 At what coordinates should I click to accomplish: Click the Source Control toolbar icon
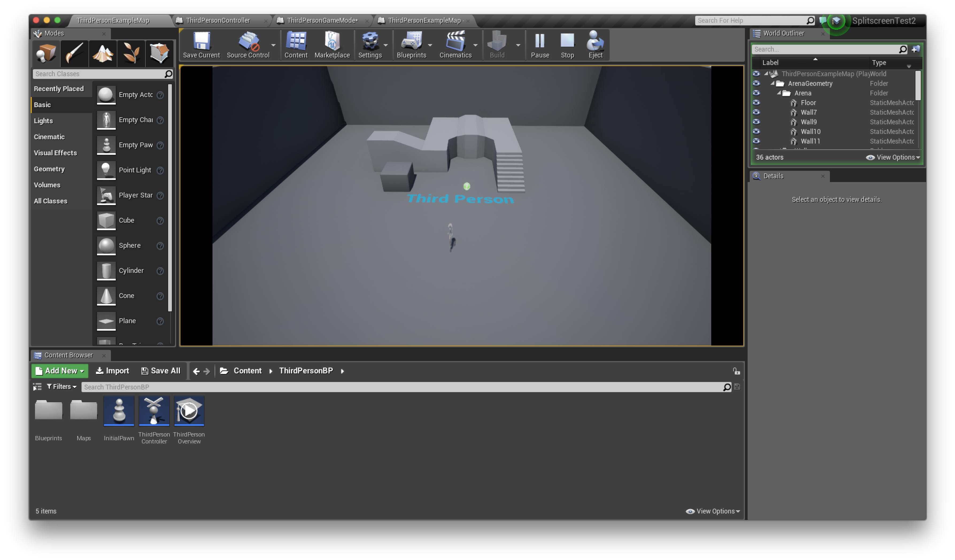click(x=248, y=45)
